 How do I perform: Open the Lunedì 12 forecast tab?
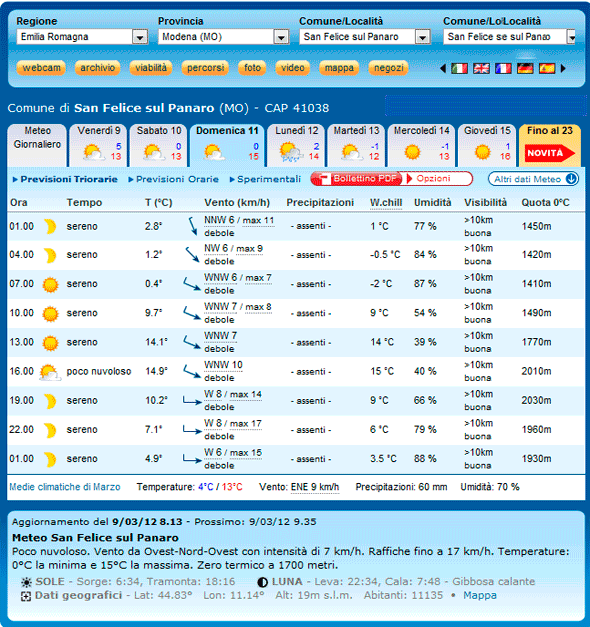click(296, 145)
